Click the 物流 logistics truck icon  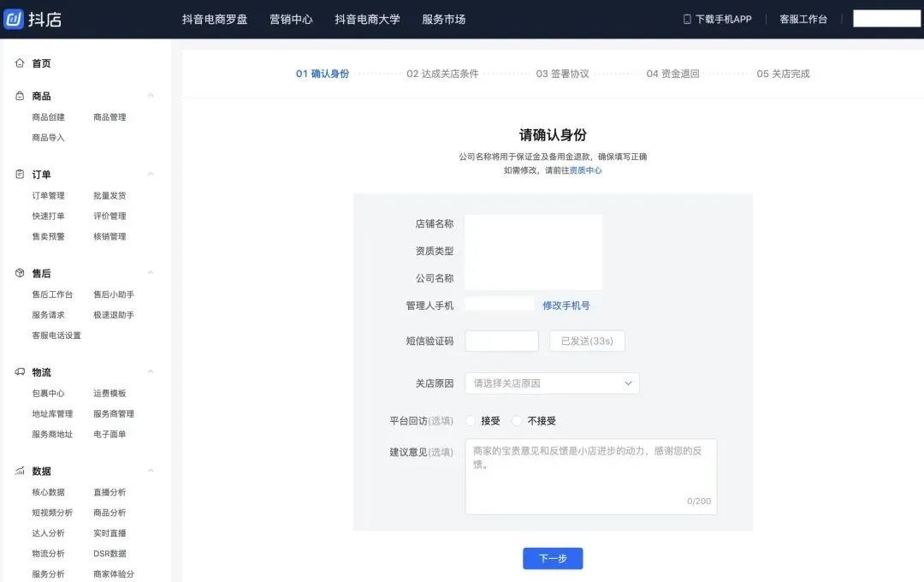pos(20,371)
